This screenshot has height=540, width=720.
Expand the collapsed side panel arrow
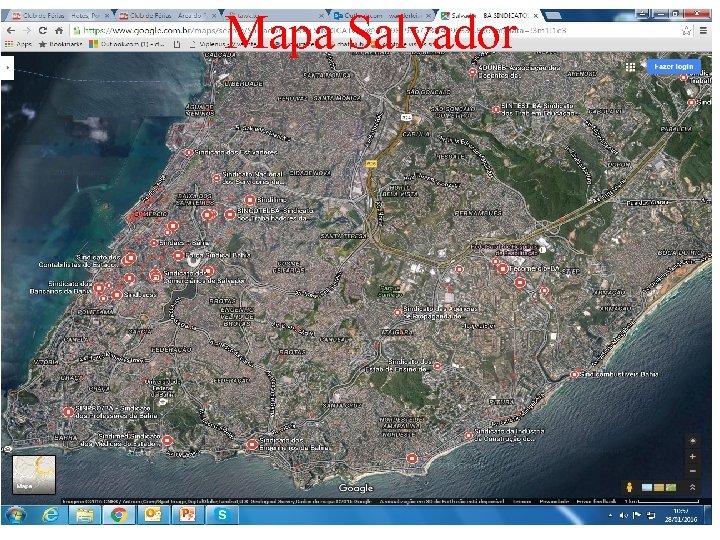tap(7, 68)
